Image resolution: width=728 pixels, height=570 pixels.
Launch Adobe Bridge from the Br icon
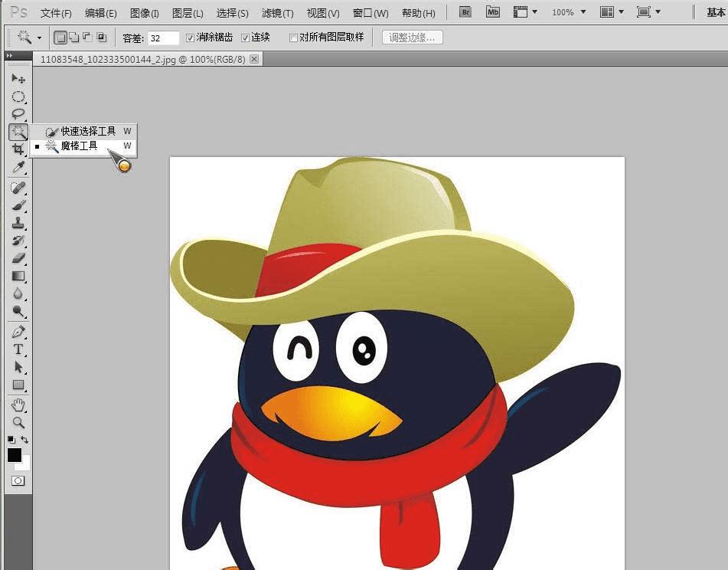[465, 12]
